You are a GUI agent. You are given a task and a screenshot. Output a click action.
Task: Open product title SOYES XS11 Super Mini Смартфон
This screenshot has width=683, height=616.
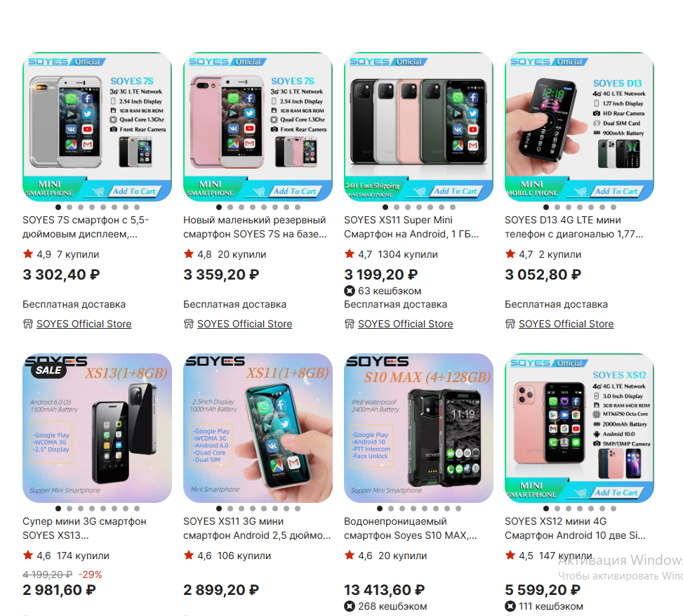411,227
